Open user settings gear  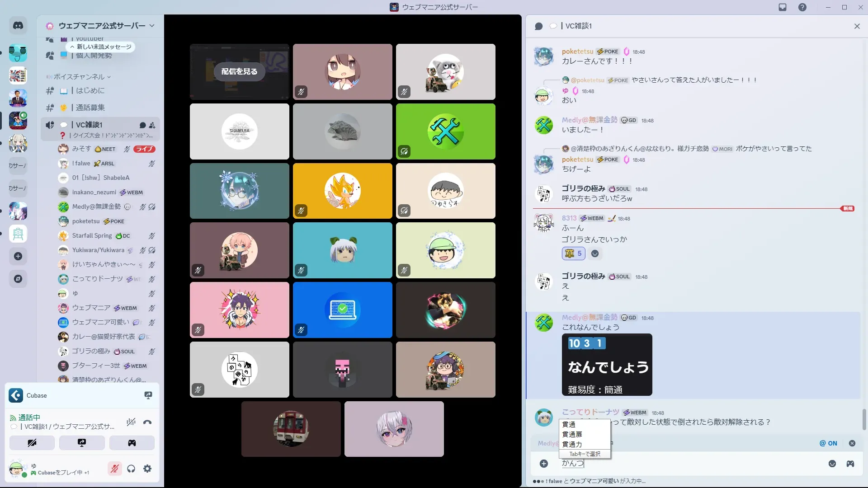(x=147, y=469)
